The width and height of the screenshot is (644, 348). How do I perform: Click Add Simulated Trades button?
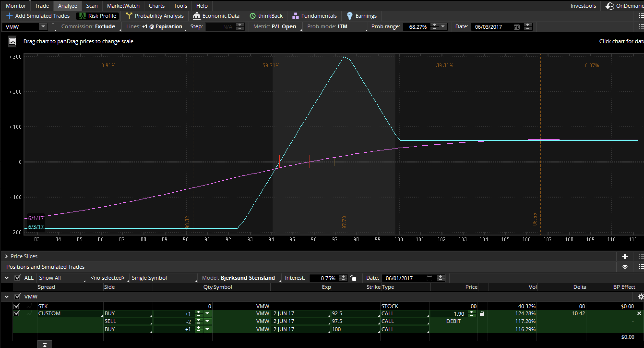coord(38,16)
